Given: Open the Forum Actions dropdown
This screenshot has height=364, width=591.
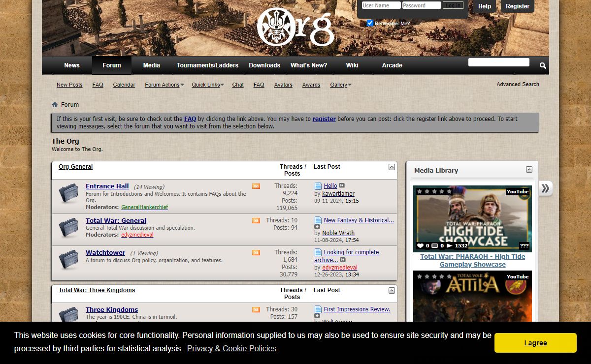Looking at the screenshot, I should pos(164,85).
